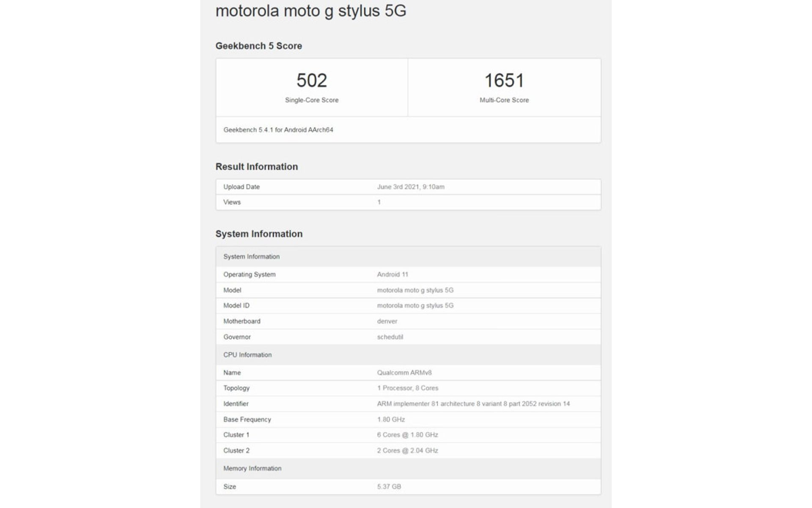The image size is (812, 508).
Task: Click the Cluster 2 value 2 Cores @ 2.04 GHz
Action: coord(407,450)
